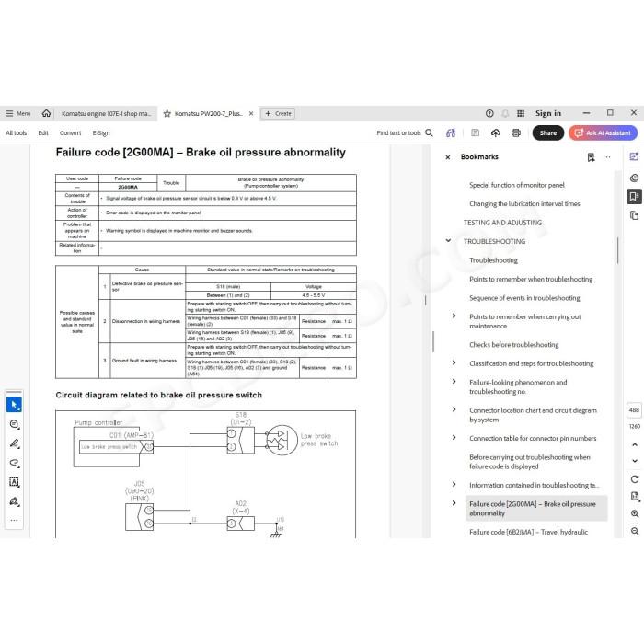Open notifications bell icon
The width and height of the screenshot is (644, 644).
505,113
